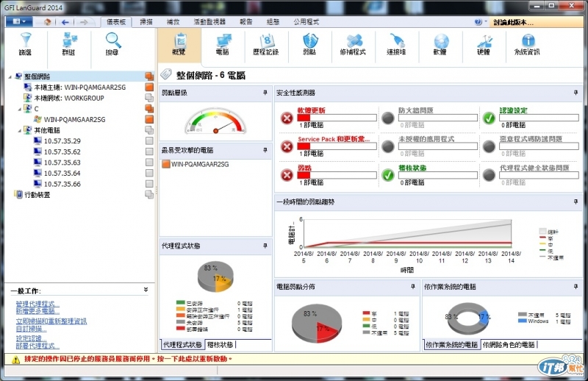588x381 pixels.
Task: Tick the checkbox for 10.57.35.66
Action: [149, 184]
